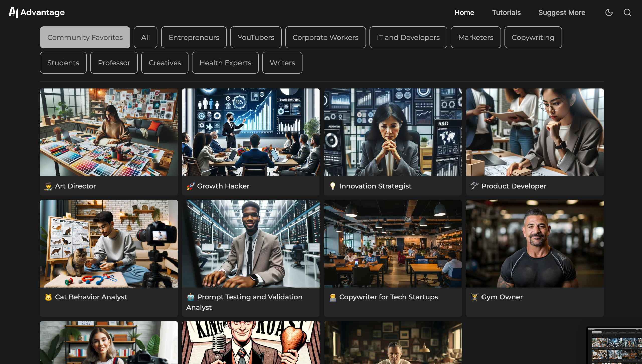Filter by IT and Developers
This screenshot has width=642, height=364.
point(408,37)
